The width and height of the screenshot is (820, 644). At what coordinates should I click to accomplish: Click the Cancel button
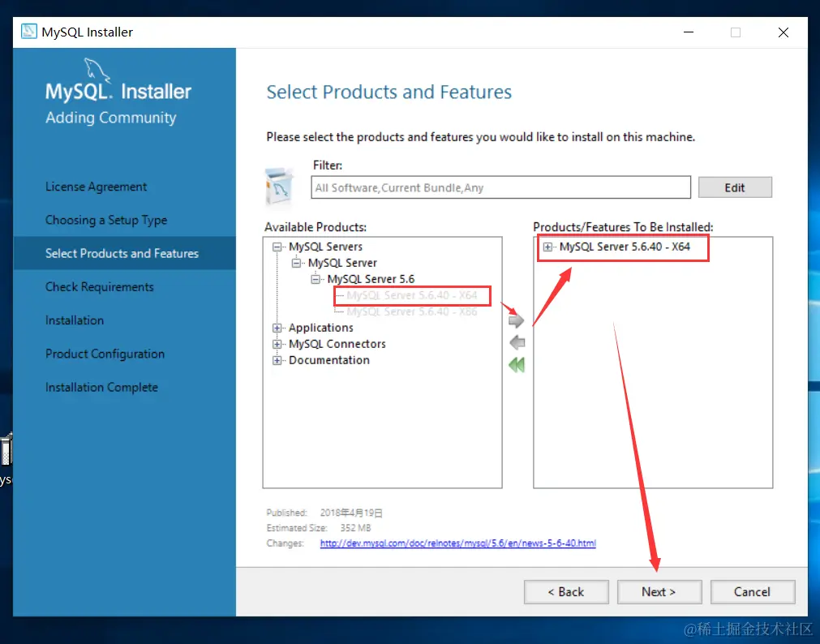point(753,591)
